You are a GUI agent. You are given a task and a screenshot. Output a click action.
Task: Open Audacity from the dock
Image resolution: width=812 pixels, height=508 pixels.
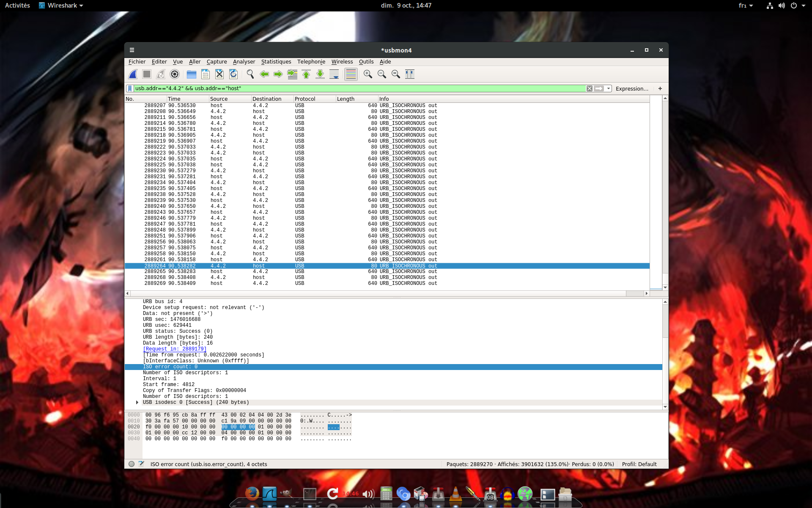(507, 494)
